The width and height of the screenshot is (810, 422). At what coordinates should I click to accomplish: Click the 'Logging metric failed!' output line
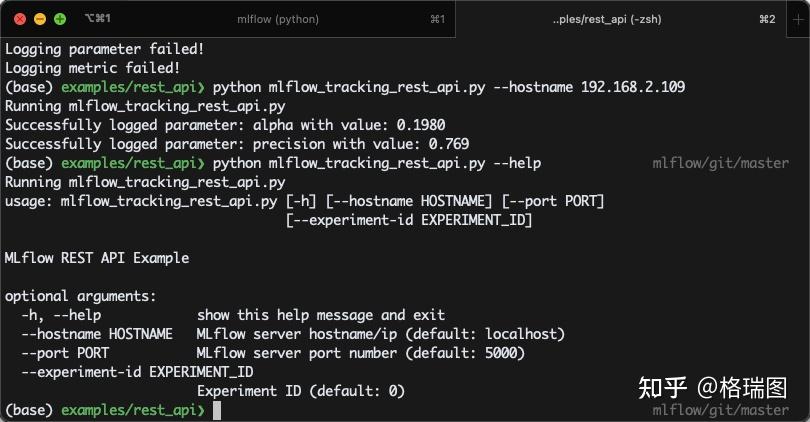pyautogui.click(x=92, y=68)
